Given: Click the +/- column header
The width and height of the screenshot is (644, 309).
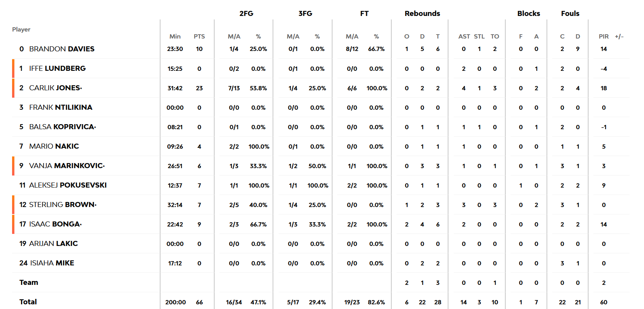Looking at the screenshot, I should point(619,37).
